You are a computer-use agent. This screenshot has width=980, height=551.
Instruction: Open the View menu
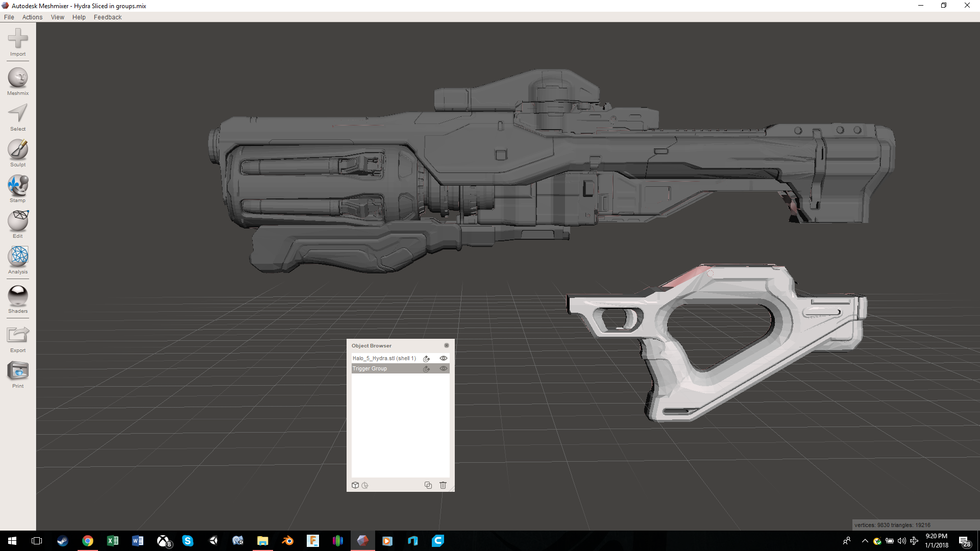coord(58,17)
